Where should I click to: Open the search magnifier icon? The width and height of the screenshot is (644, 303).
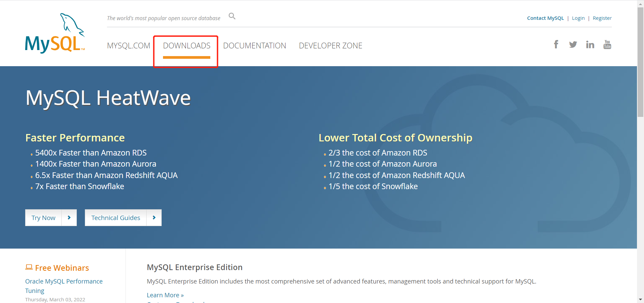point(232,16)
